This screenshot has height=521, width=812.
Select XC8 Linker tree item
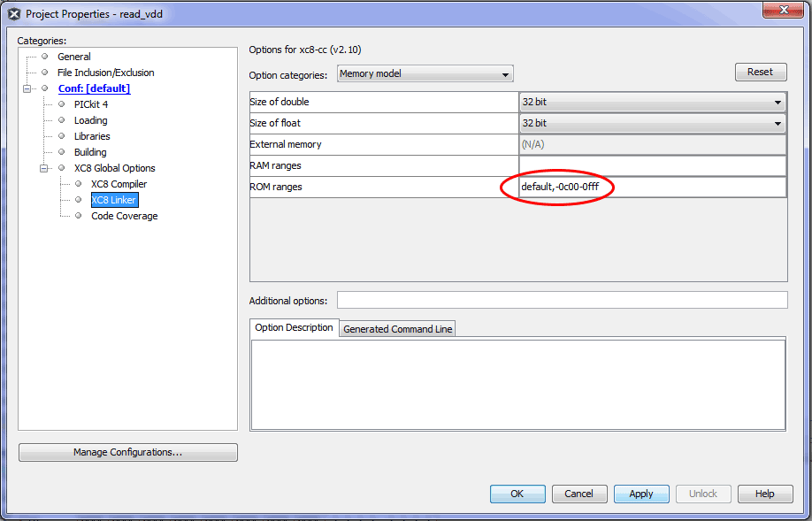click(114, 200)
